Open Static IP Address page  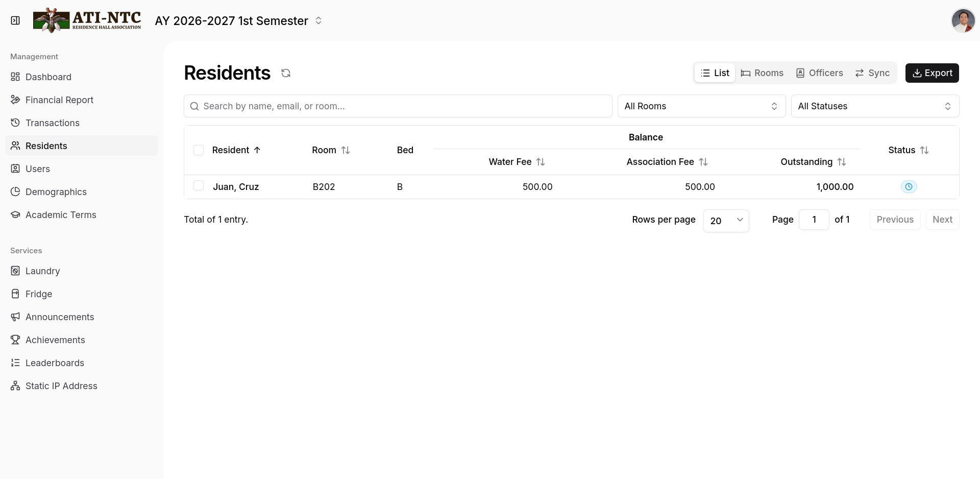pyautogui.click(x=82, y=386)
